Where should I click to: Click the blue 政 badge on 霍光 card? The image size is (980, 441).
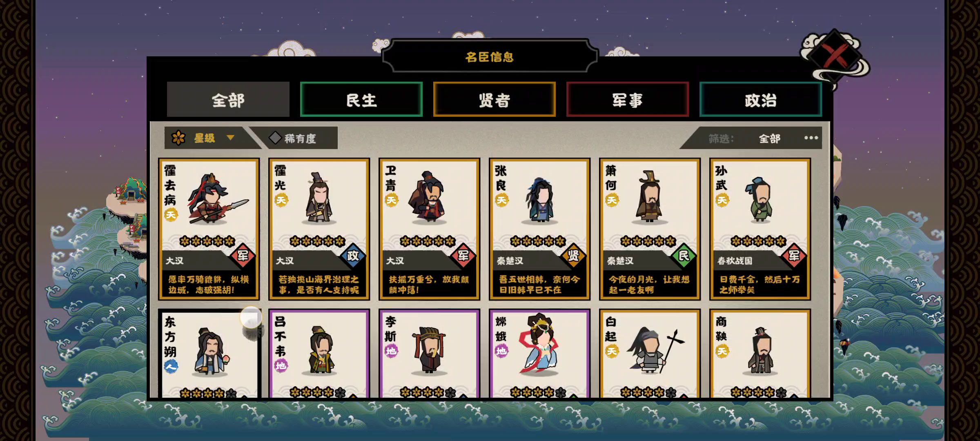pos(353,256)
